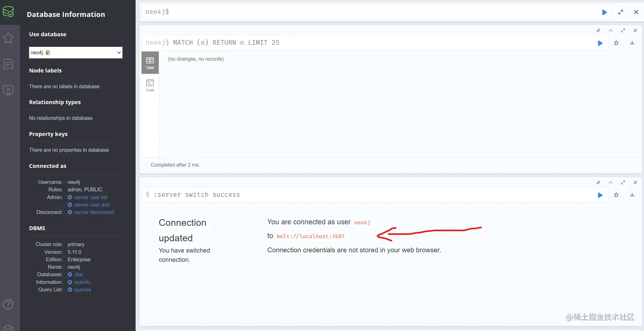Screen dimensions: 644x331
Task: Select the neo4j username in connection message
Action: pos(362,222)
